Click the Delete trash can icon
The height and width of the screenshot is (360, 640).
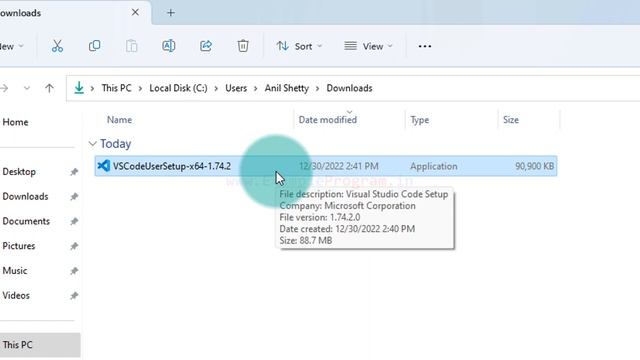[243, 46]
